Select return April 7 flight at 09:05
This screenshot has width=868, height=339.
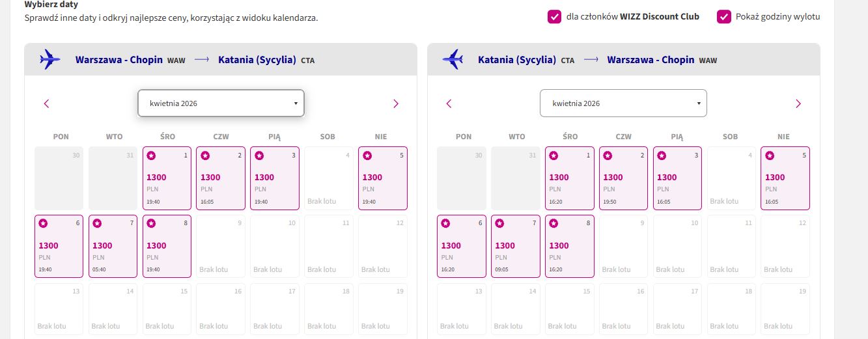pos(515,247)
